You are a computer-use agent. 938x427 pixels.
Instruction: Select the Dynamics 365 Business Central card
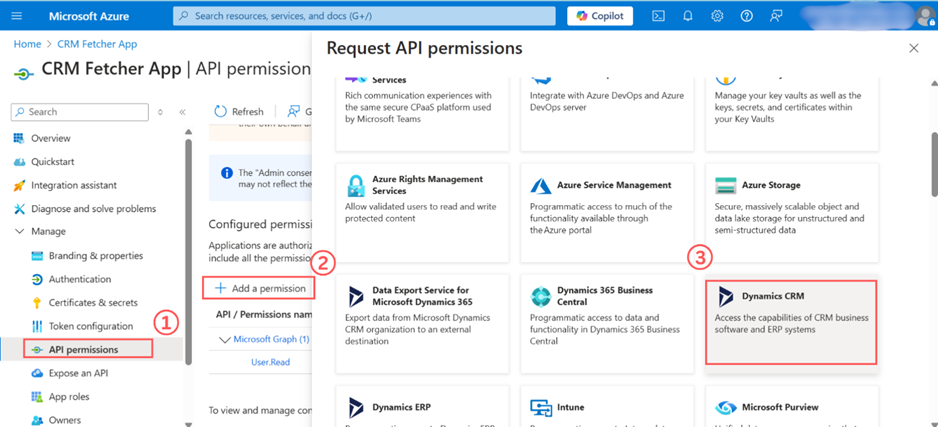[x=607, y=323]
